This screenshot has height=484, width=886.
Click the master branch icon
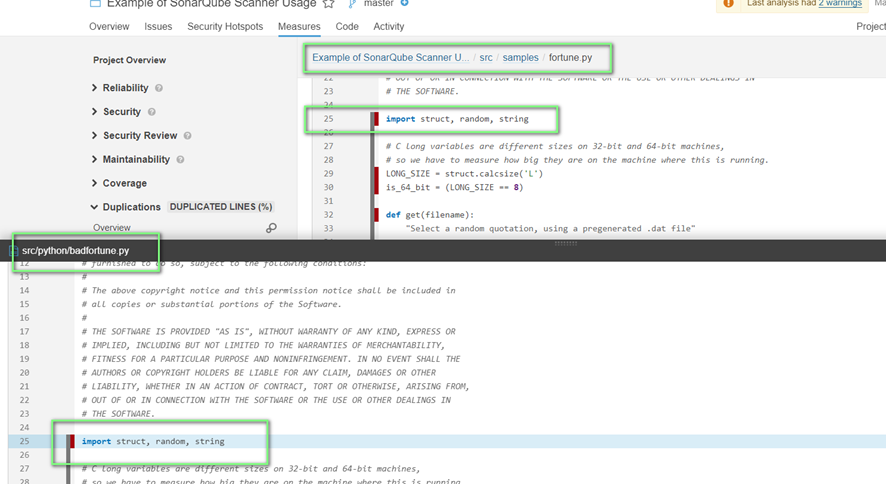(x=352, y=3)
